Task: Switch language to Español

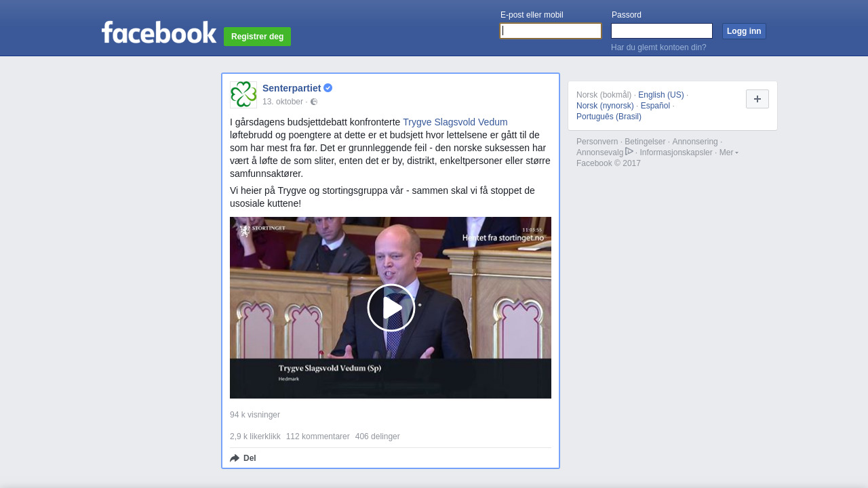Action: [655, 106]
